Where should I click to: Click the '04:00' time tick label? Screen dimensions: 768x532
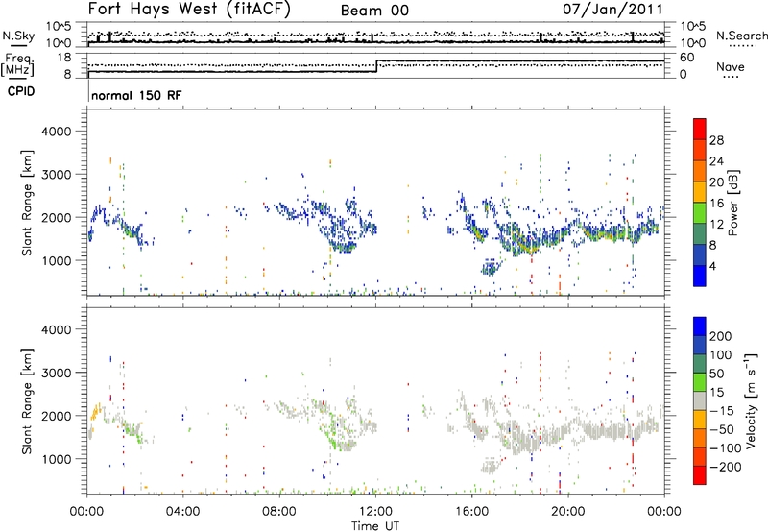click(182, 512)
